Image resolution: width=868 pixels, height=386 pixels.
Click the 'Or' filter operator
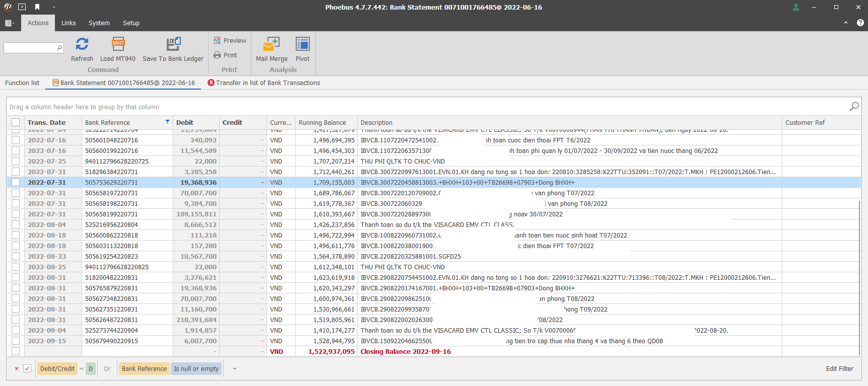[107, 368]
